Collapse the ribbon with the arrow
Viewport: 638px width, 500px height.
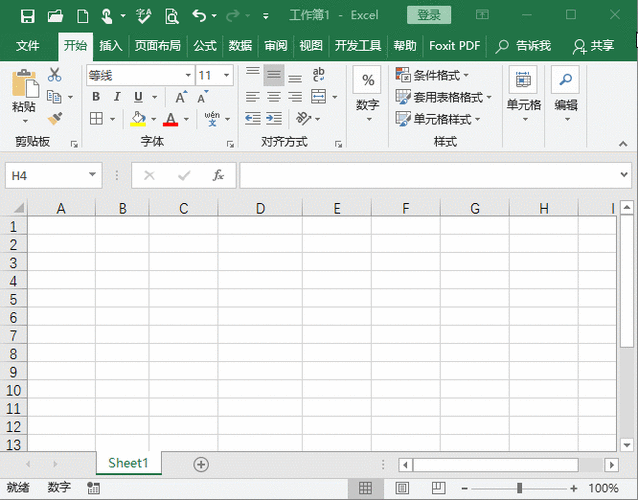(x=623, y=144)
